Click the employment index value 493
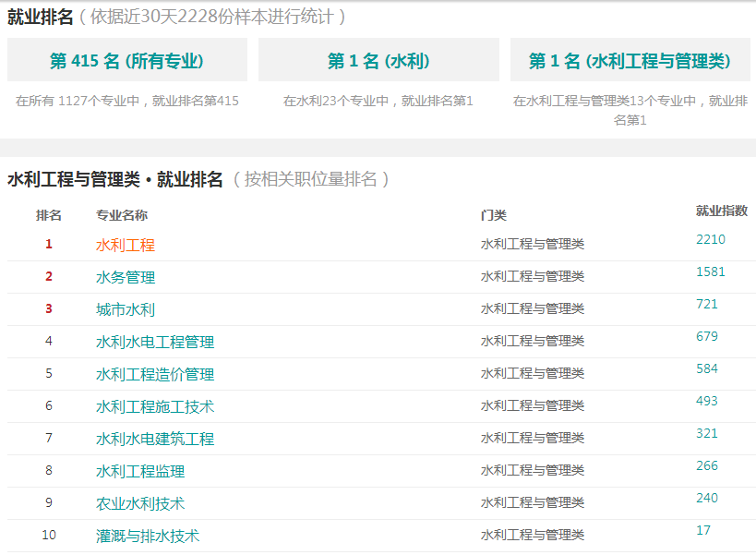 [x=707, y=401]
